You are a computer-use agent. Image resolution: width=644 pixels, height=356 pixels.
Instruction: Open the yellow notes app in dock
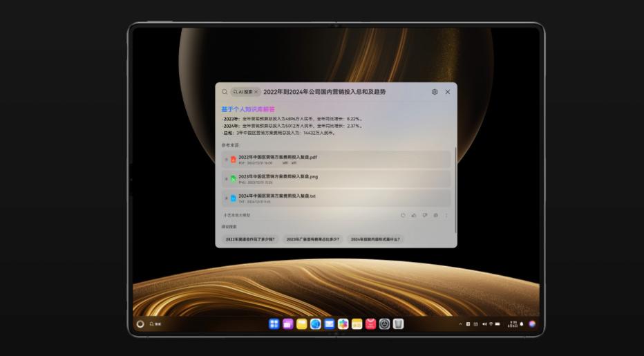(x=302, y=324)
